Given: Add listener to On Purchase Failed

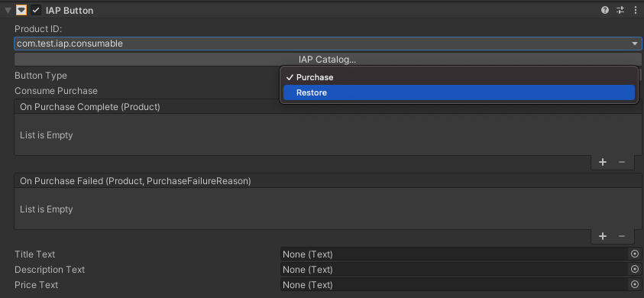Looking at the screenshot, I should point(603,236).
